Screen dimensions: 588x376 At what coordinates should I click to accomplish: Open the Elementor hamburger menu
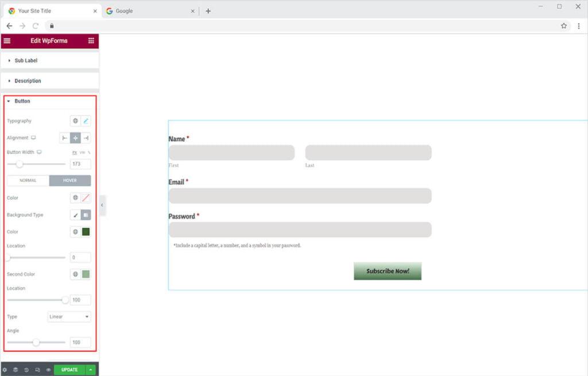tap(7, 41)
